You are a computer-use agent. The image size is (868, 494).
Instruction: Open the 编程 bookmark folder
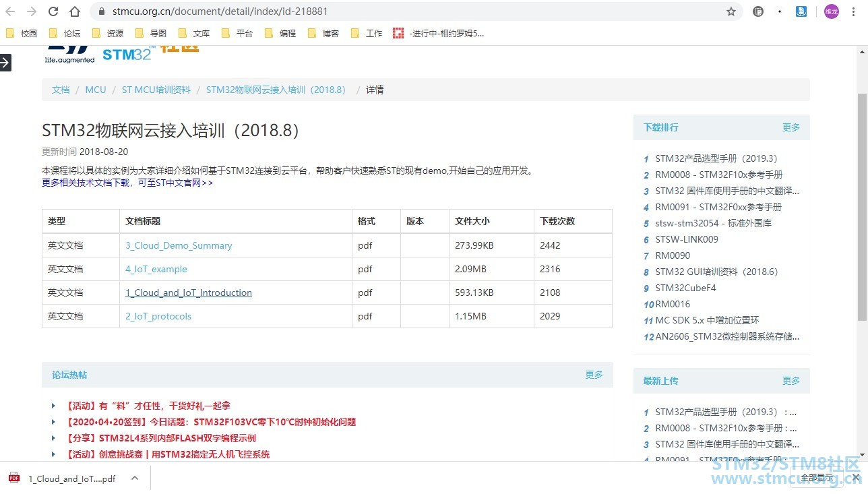coord(280,33)
